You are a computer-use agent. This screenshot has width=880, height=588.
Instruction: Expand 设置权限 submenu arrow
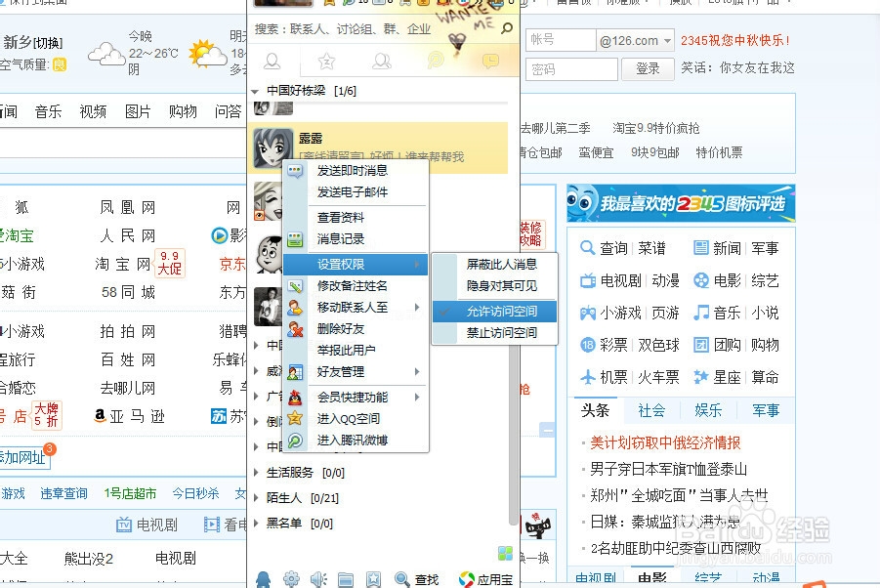click(417, 265)
